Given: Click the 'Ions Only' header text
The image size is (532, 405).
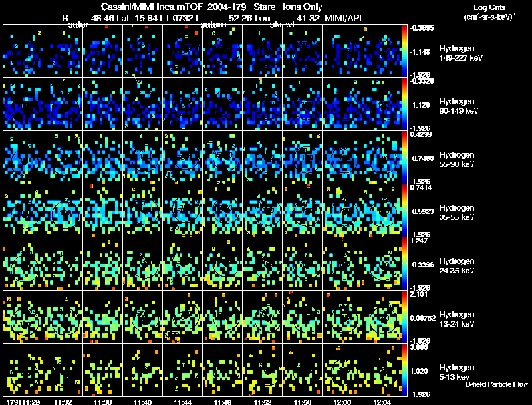Looking at the screenshot, I should click(x=302, y=7).
